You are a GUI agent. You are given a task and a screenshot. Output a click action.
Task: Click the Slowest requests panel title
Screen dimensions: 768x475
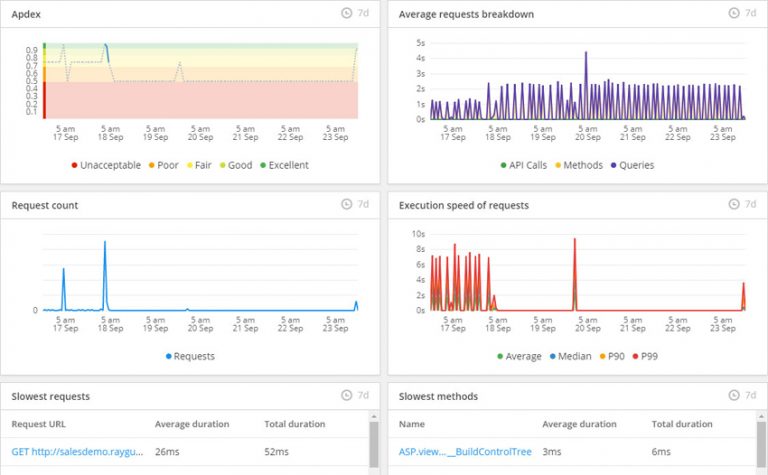coord(50,396)
